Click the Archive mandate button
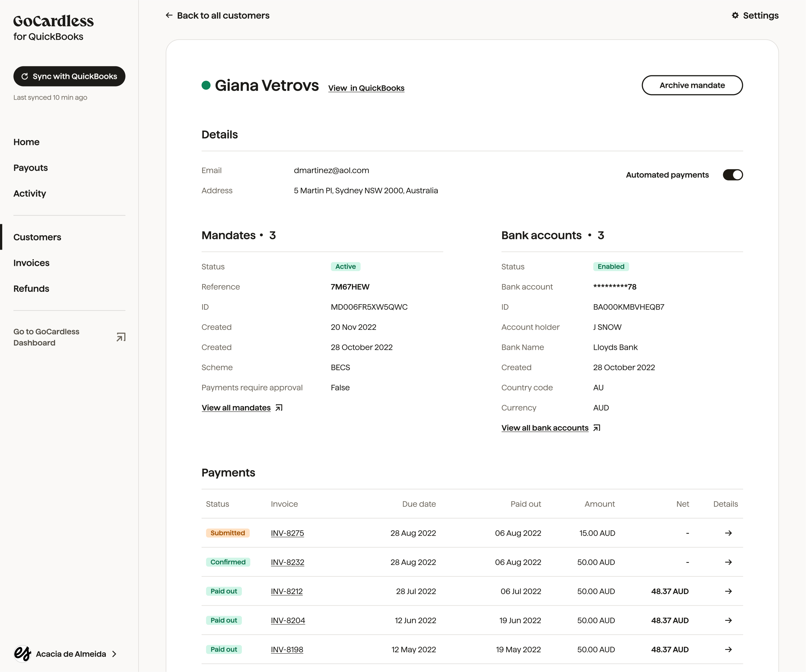This screenshot has height=672, width=806. (x=692, y=85)
